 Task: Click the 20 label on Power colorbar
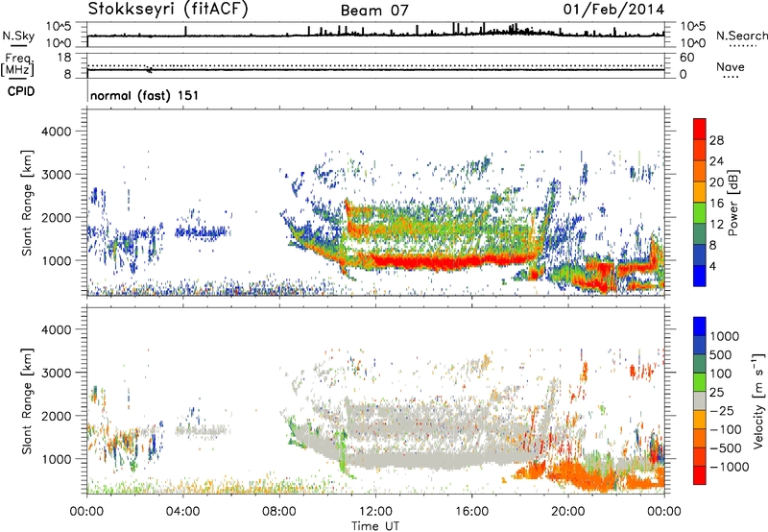(716, 182)
